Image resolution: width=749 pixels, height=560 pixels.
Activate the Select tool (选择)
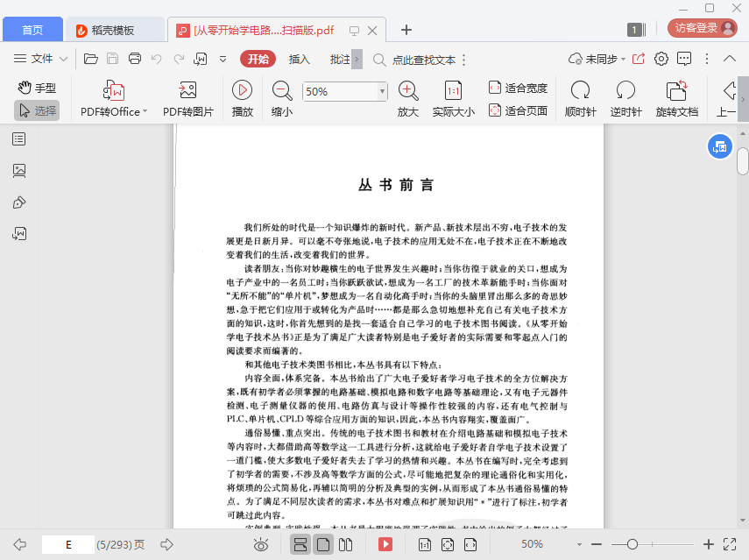37,110
